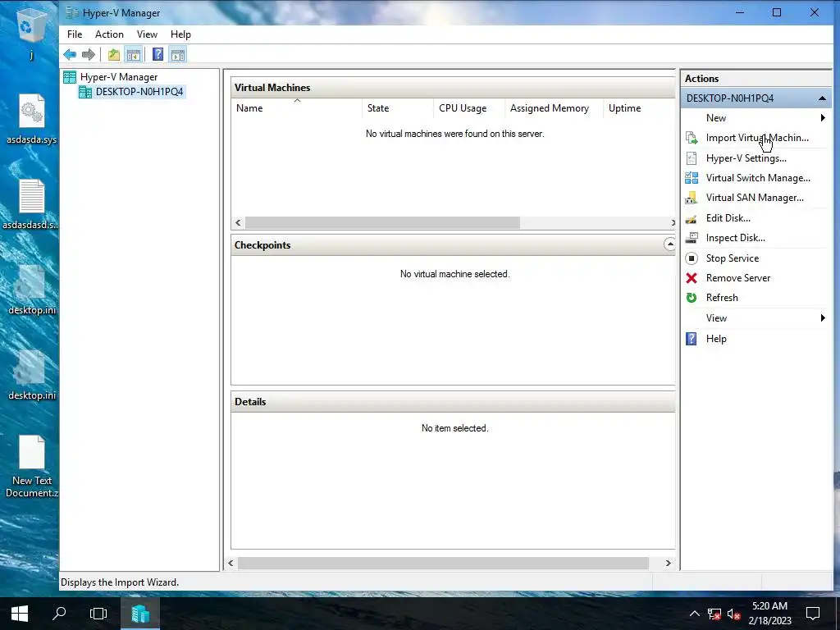The width and height of the screenshot is (840, 630).
Task: Sort by Name column header
Action: 297,108
